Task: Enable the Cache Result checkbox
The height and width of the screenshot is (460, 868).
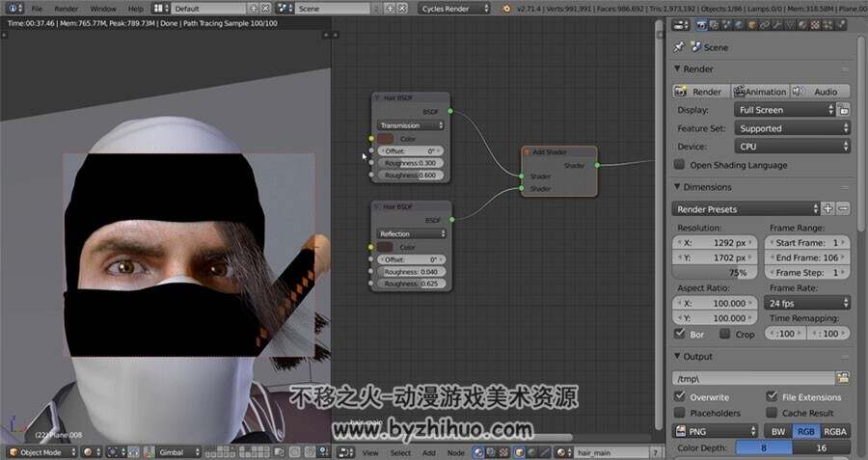Action: (x=772, y=413)
